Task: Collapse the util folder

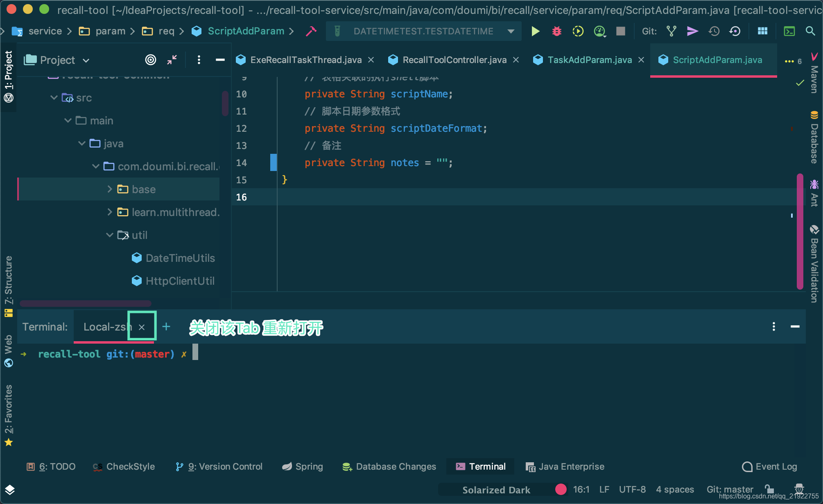Action: click(x=110, y=235)
